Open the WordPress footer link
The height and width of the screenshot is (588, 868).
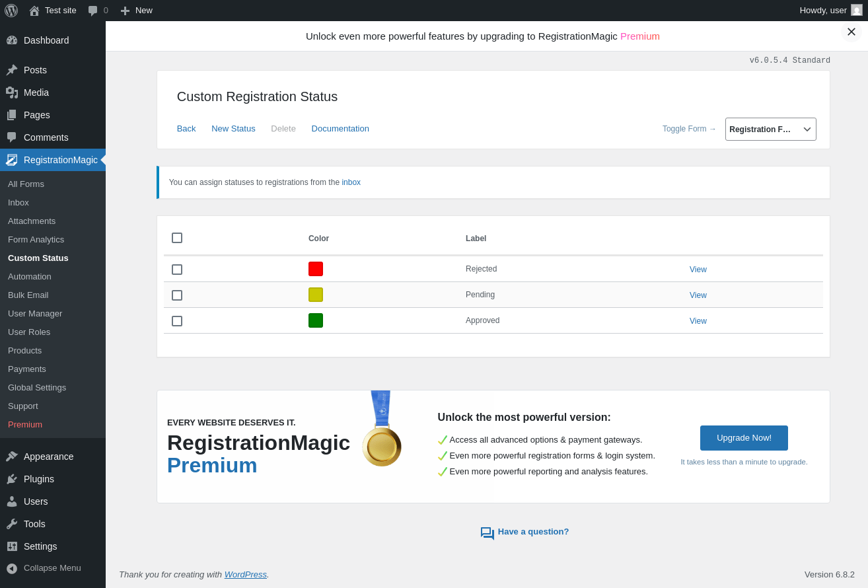pos(246,575)
